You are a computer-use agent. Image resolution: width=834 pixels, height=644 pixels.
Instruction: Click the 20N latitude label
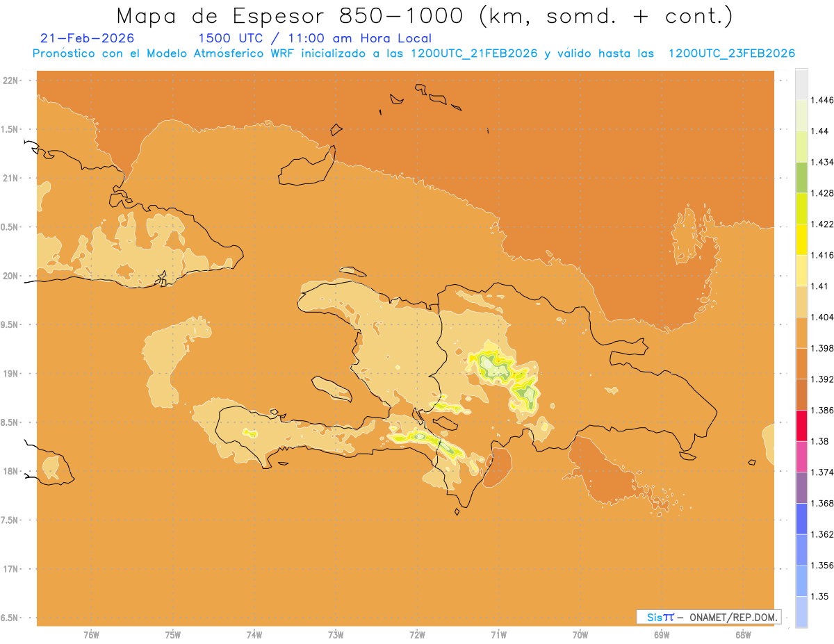coord(11,276)
